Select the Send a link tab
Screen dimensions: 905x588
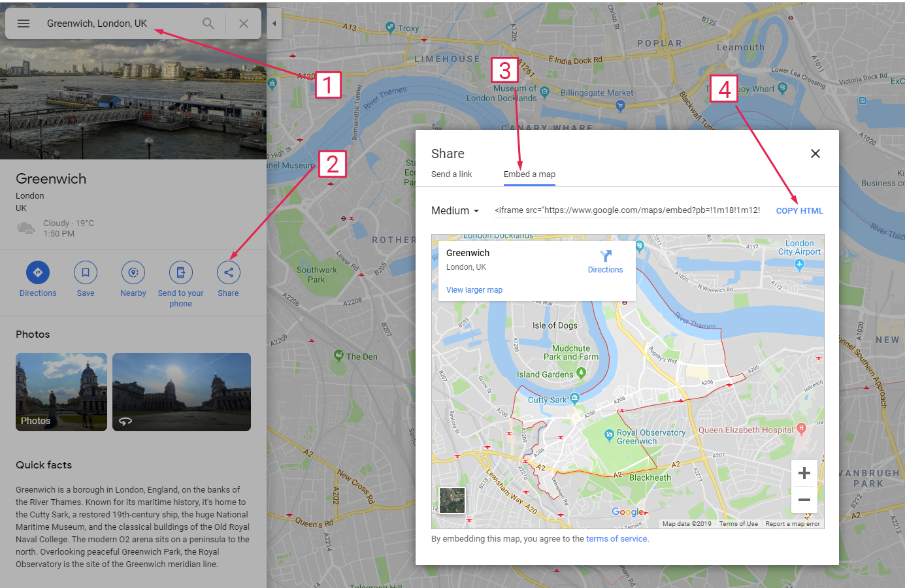point(452,174)
